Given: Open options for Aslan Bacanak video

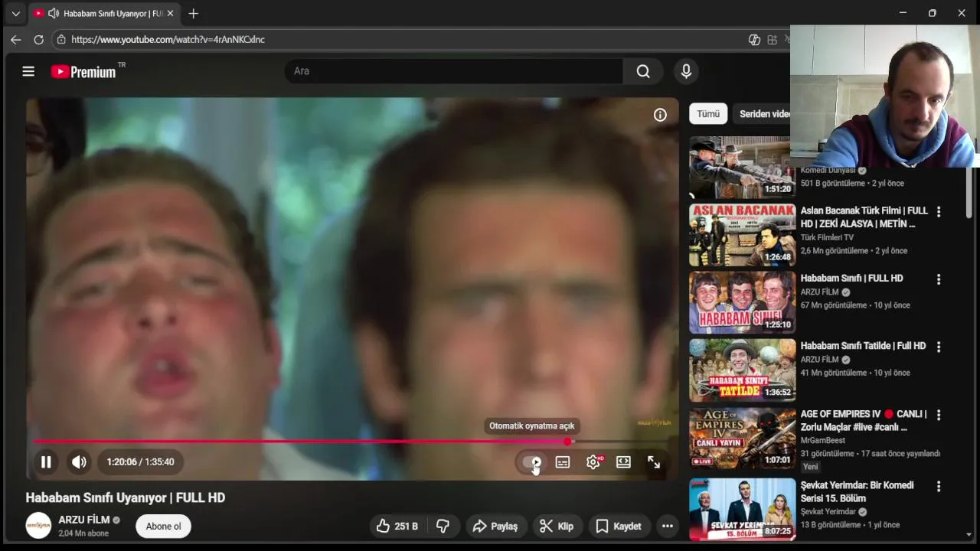Looking at the screenshot, I should tap(939, 212).
